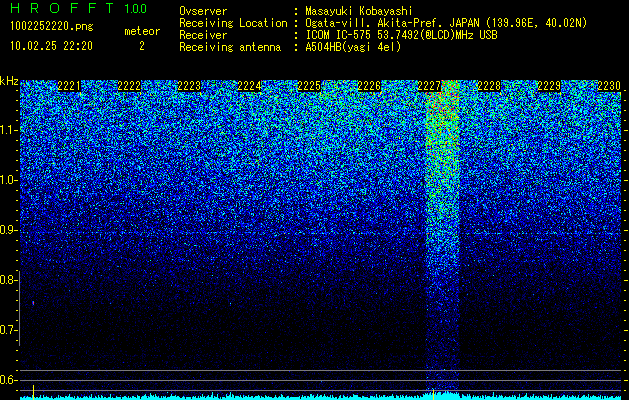The width and height of the screenshot is (629, 400).
Task: Click the 0.7 kHz axis label
Action: click(x=8, y=330)
